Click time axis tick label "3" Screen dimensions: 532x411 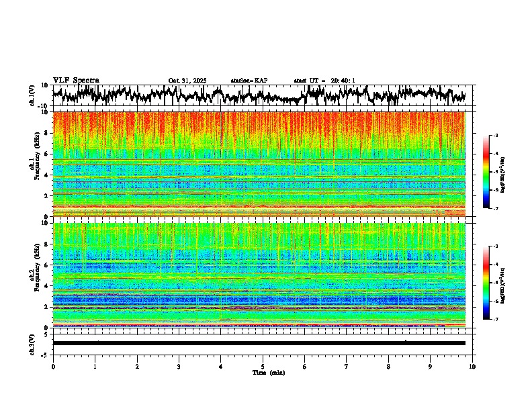coord(179,367)
